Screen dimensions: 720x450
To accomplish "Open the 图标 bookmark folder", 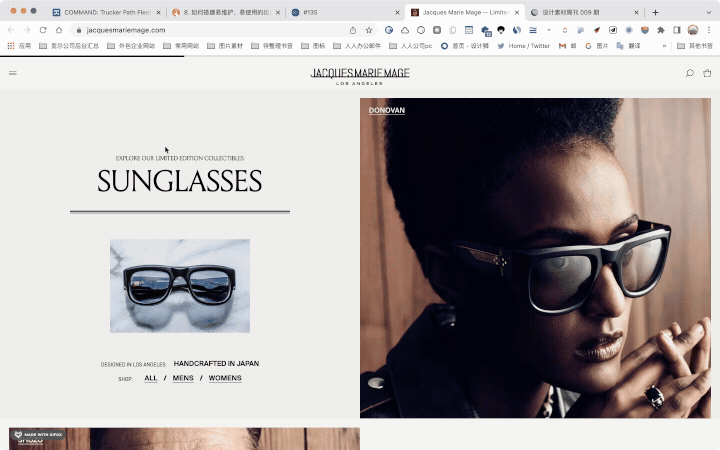I will (313, 46).
